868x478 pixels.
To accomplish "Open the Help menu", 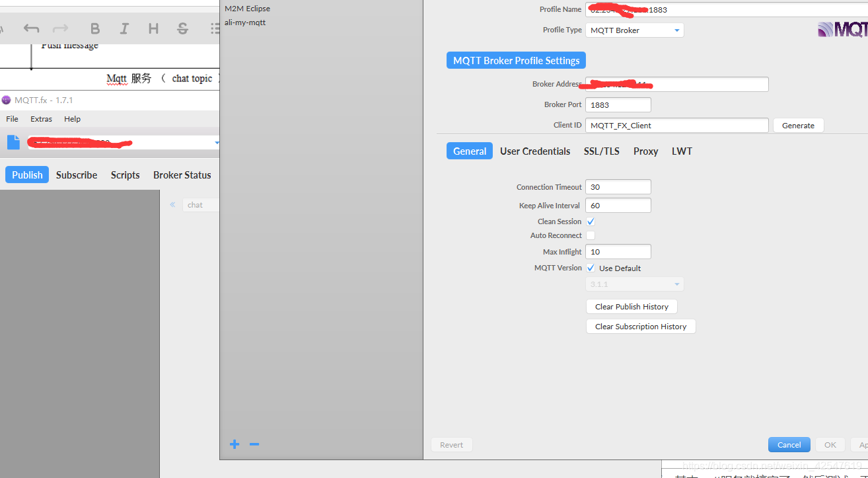I will pyautogui.click(x=72, y=119).
